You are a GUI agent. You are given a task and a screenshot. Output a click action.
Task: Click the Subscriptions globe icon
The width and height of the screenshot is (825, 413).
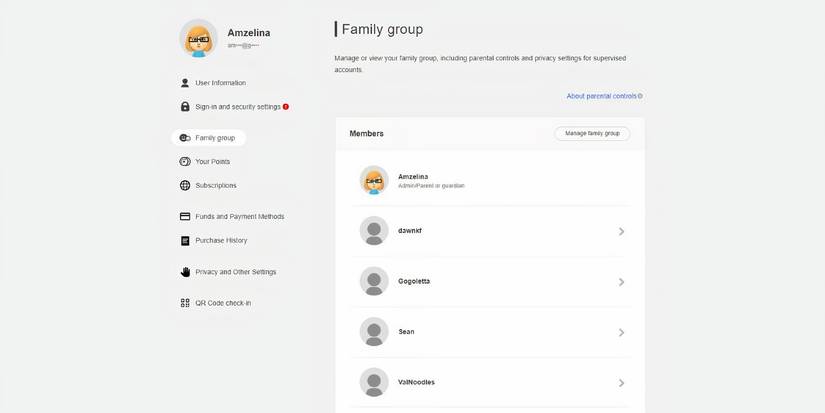pos(185,186)
